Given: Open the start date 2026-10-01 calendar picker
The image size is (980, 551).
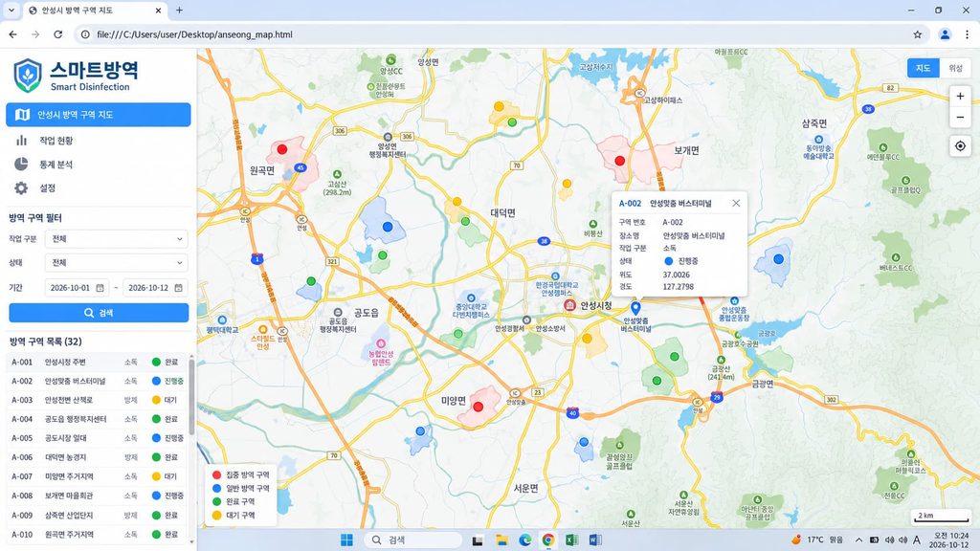Looking at the screenshot, I should [x=100, y=288].
